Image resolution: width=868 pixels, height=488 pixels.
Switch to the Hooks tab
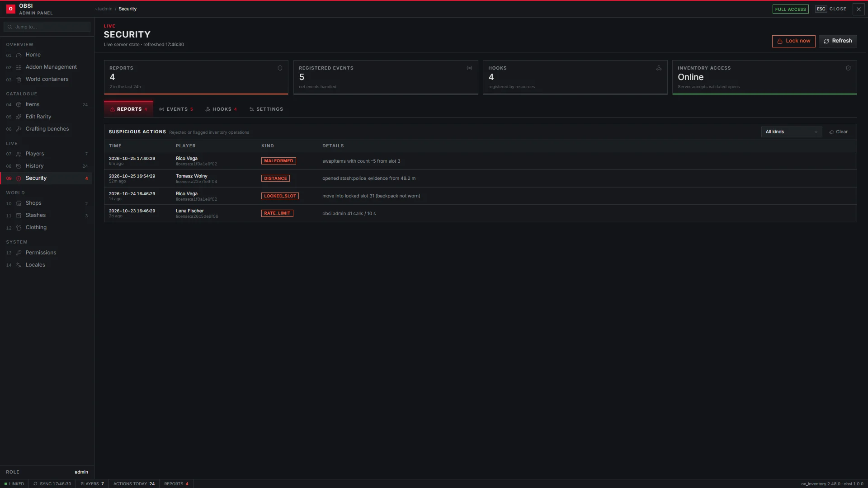coord(221,109)
